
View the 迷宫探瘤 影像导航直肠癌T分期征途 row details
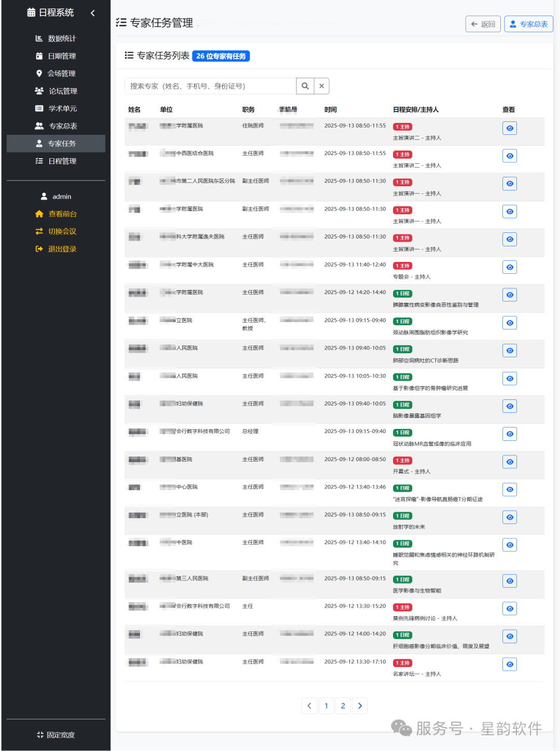click(x=510, y=490)
